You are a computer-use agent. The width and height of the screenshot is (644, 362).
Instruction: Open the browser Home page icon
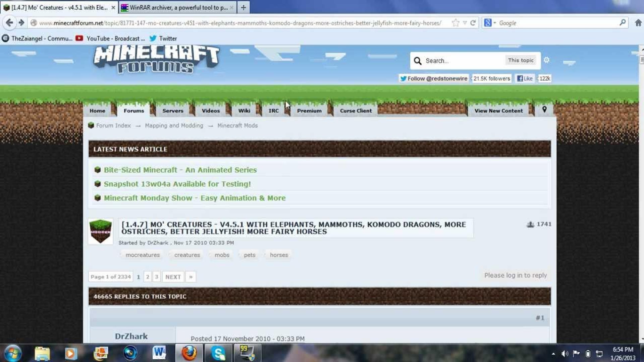(638, 23)
